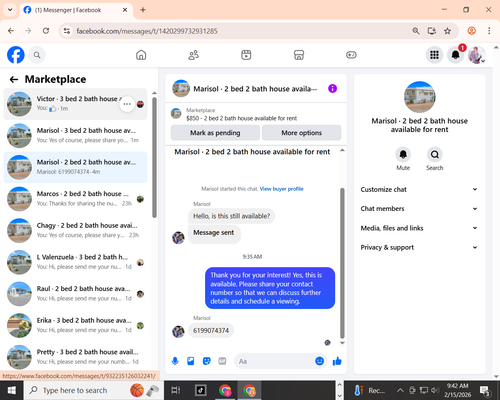Expand Privacy & support section
Screen dimensions: 500x400
pyautogui.click(x=419, y=247)
